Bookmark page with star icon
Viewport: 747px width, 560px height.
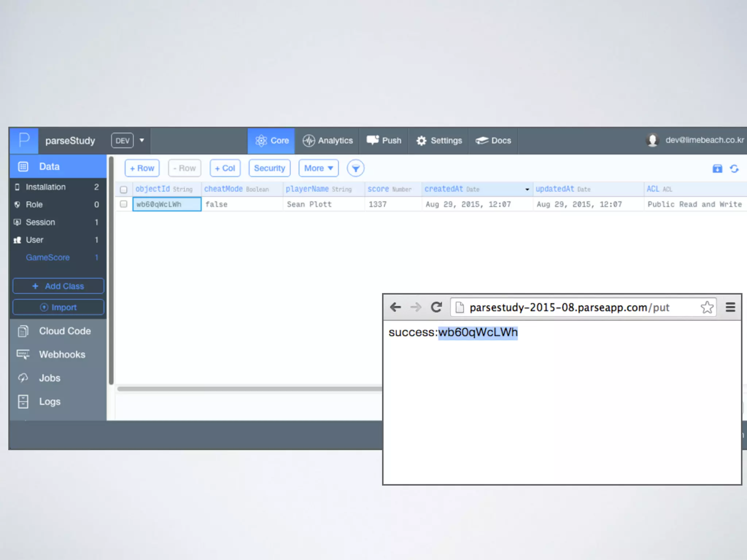707,307
